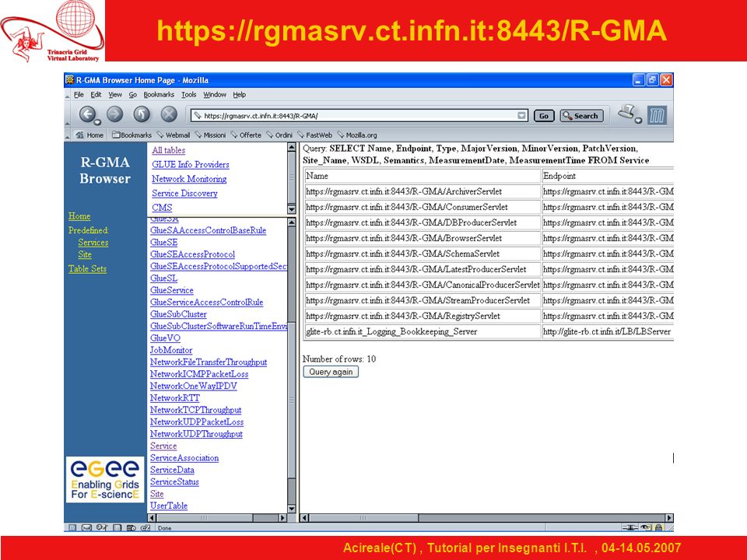Open the GlueVO table link
This screenshot has height=560, width=747.
click(x=165, y=338)
